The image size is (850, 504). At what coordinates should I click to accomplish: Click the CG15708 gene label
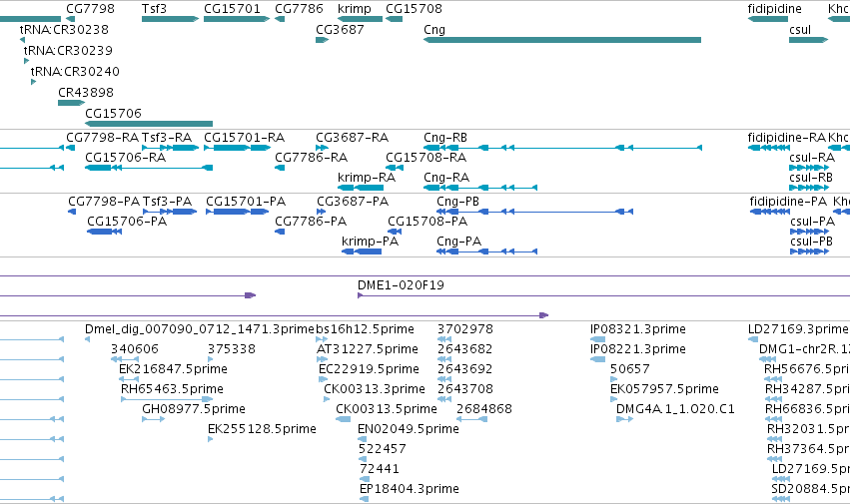coord(414,9)
